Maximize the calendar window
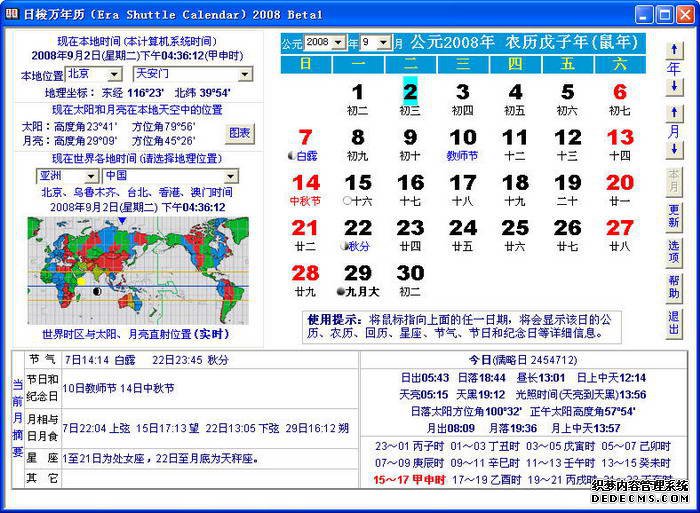 (664, 15)
